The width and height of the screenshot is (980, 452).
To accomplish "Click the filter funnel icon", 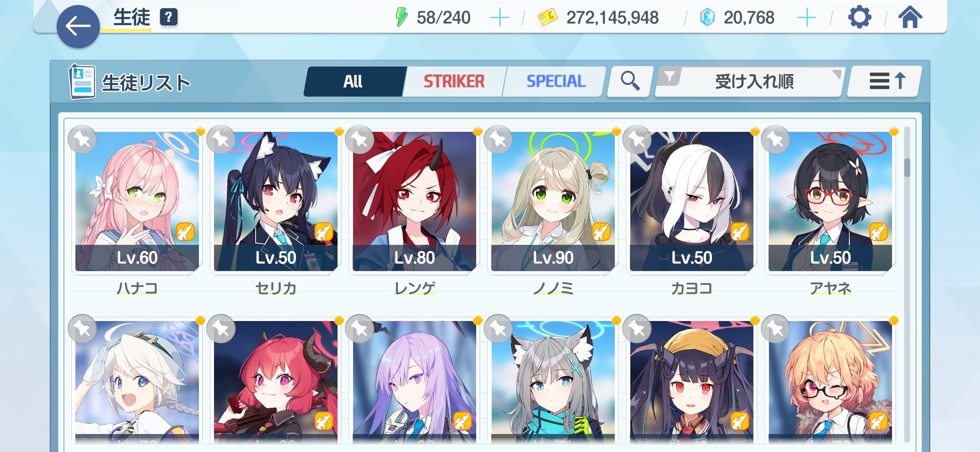I will pyautogui.click(x=670, y=77).
